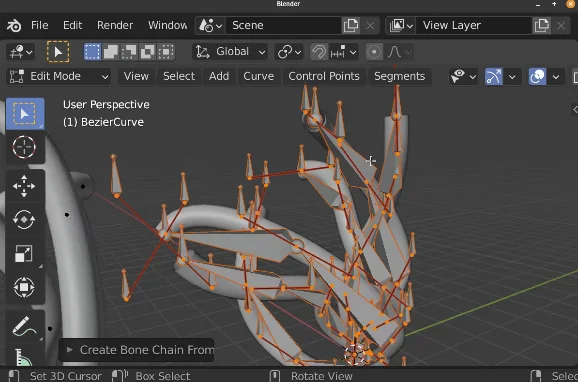Viewport: 578px width, 382px height.
Task: Select the Rotate tool
Action: tap(25, 219)
